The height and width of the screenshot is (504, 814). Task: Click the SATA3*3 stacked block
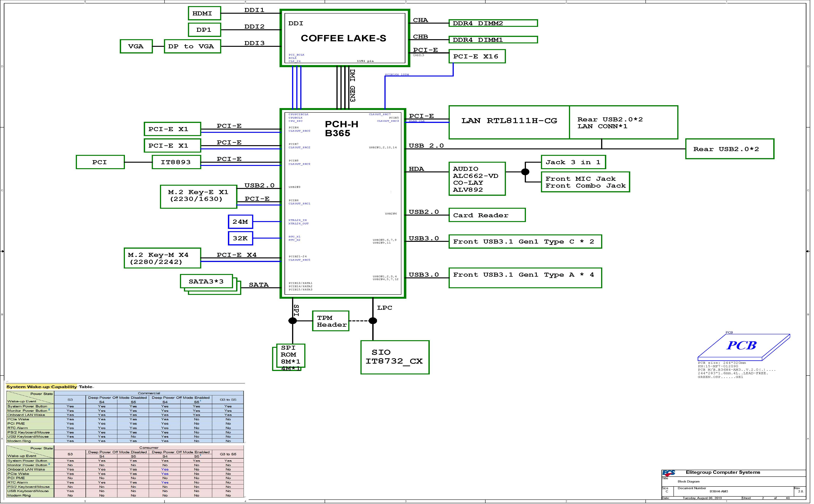(206, 282)
